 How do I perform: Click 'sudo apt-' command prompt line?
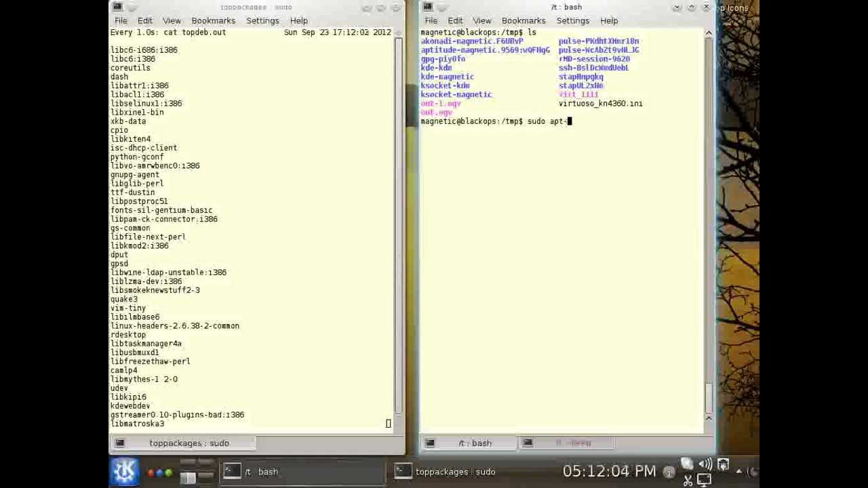pyautogui.click(x=496, y=121)
